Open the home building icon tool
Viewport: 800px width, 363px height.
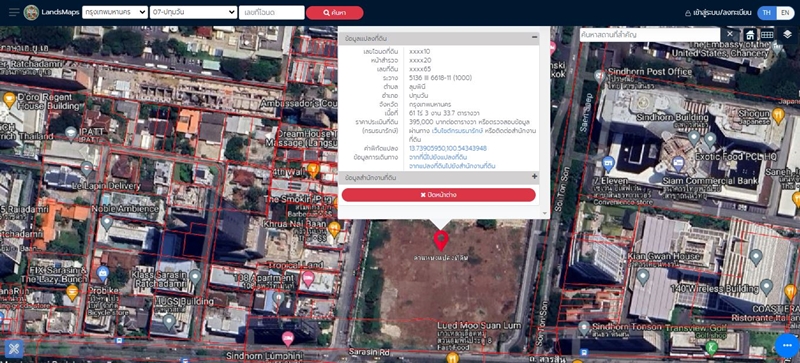pyautogui.click(x=750, y=35)
